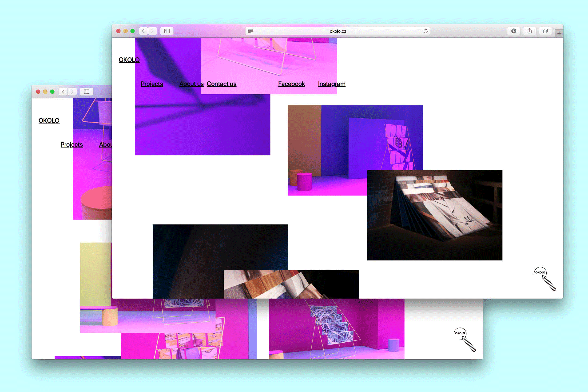Go forward in the front Safari window
This screenshot has width=588, height=392.
coord(152,31)
